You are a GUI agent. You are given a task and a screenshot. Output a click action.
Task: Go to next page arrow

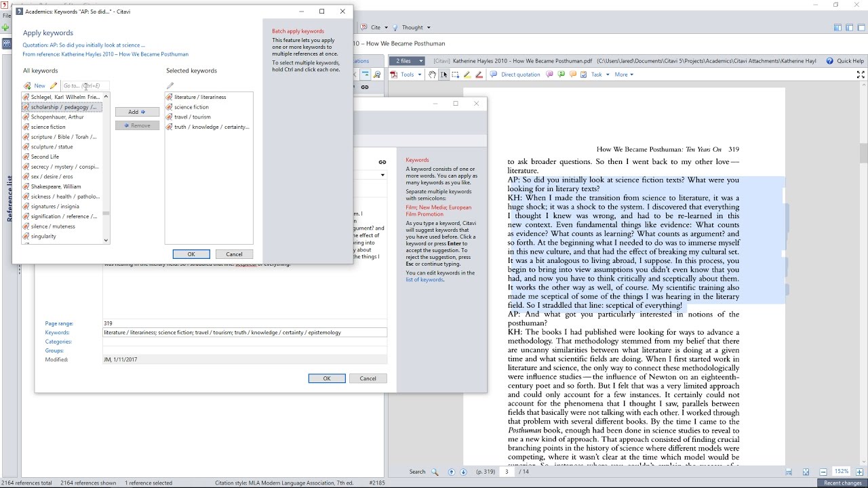(x=464, y=472)
